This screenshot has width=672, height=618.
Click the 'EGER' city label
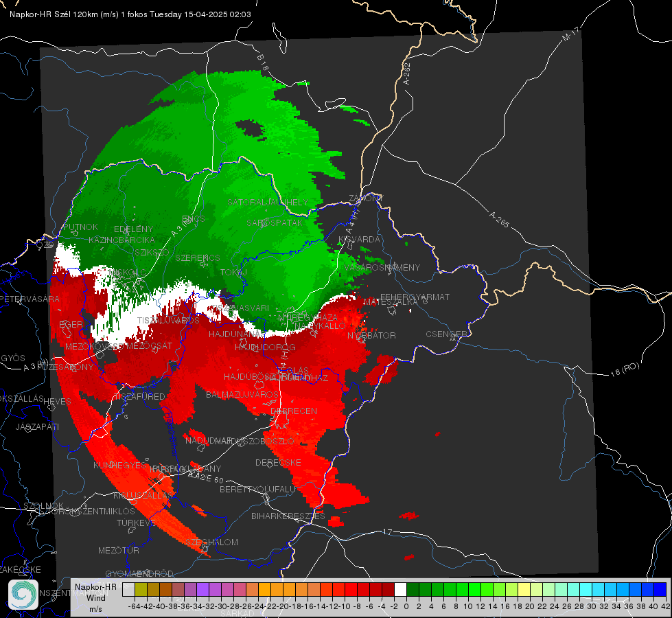click(71, 325)
